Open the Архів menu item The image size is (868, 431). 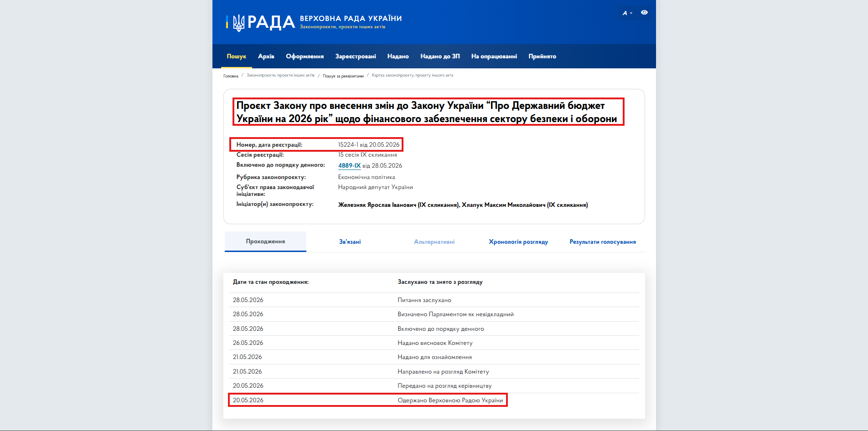[266, 56]
